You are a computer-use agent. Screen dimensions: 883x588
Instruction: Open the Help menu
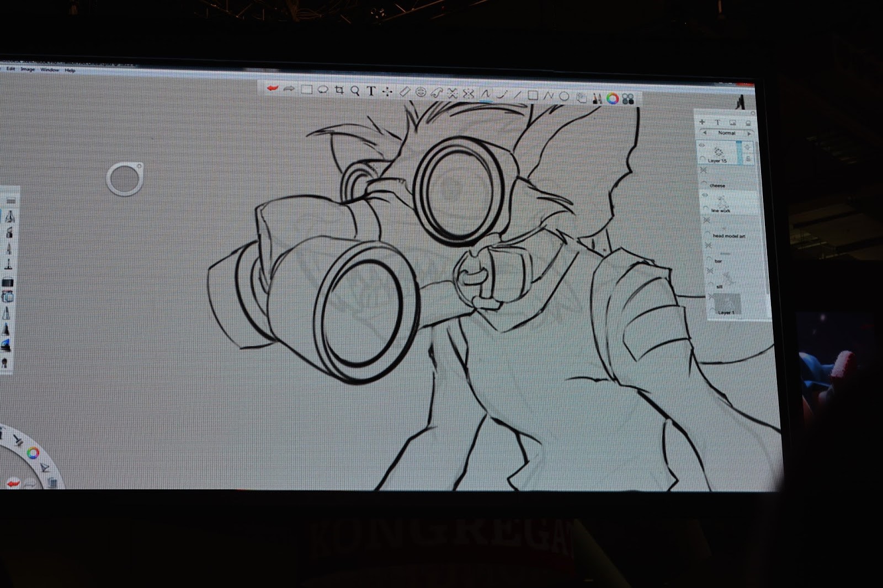(70, 71)
